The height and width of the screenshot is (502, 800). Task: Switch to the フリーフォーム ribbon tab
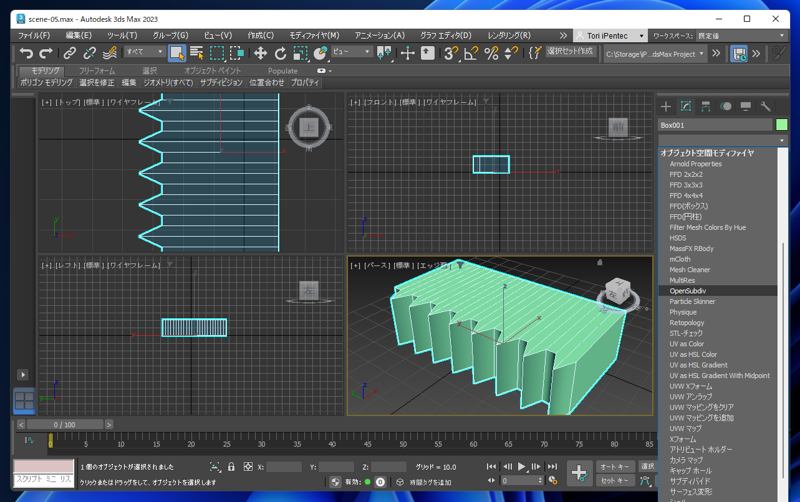(97, 70)
